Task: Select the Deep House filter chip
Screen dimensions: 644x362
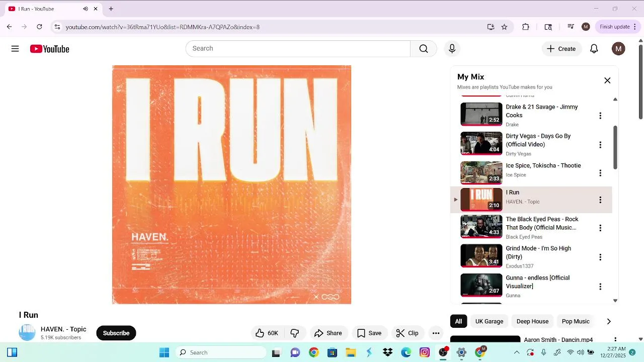Action: [x=532, y=321]
